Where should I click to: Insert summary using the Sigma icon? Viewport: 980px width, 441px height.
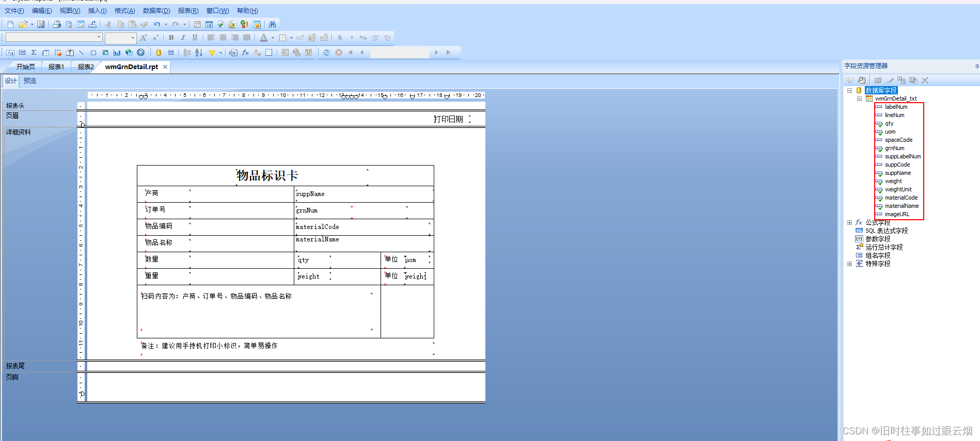pos(34,53)
